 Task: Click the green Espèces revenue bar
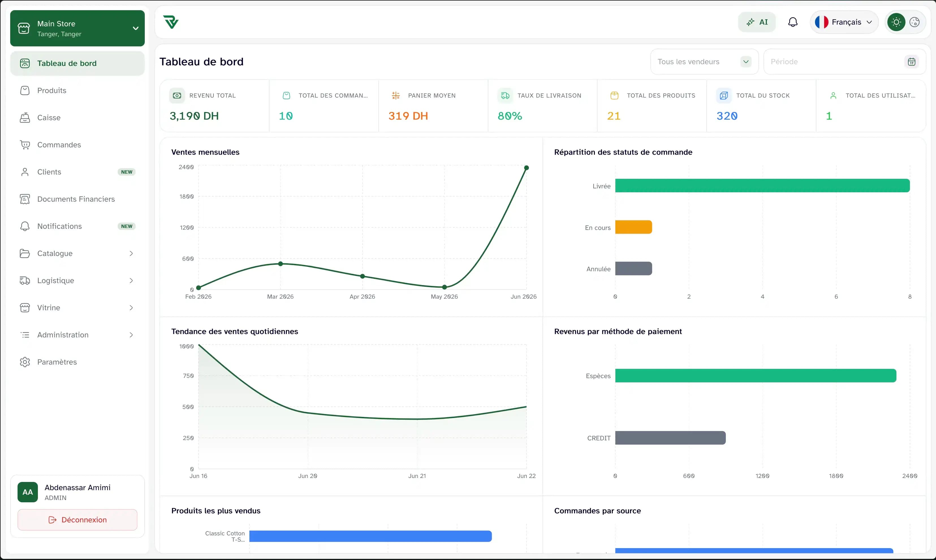pyautogui.click(x=756, y=376)
